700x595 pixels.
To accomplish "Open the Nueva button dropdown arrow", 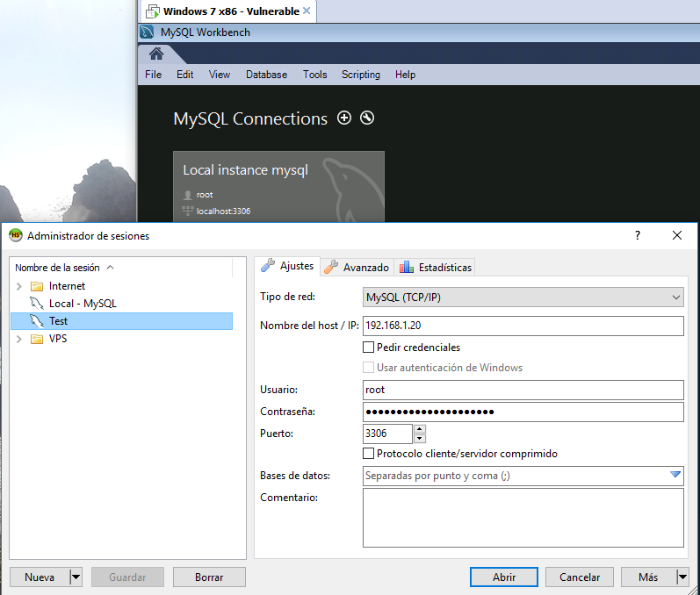I will tap(76, 577).
